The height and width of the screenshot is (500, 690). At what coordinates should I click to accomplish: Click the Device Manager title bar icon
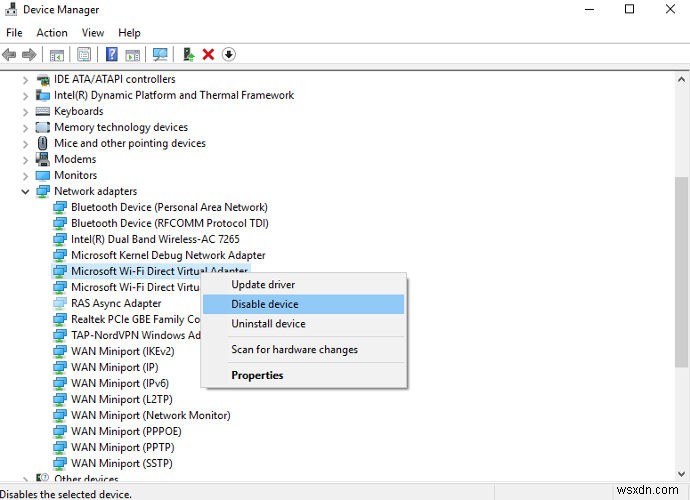pos(11,9)
